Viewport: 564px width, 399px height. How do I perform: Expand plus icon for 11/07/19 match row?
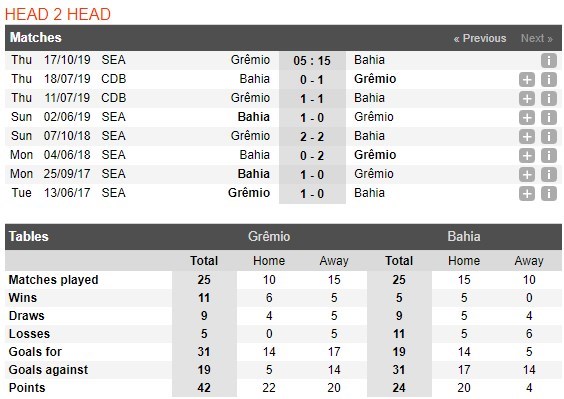[x=527, y=99]
